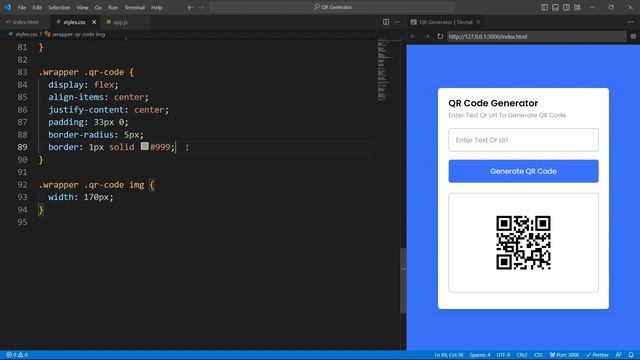Screen dimensions: 640x360
Task: Reload the preview page
Action: pos(440,36)
